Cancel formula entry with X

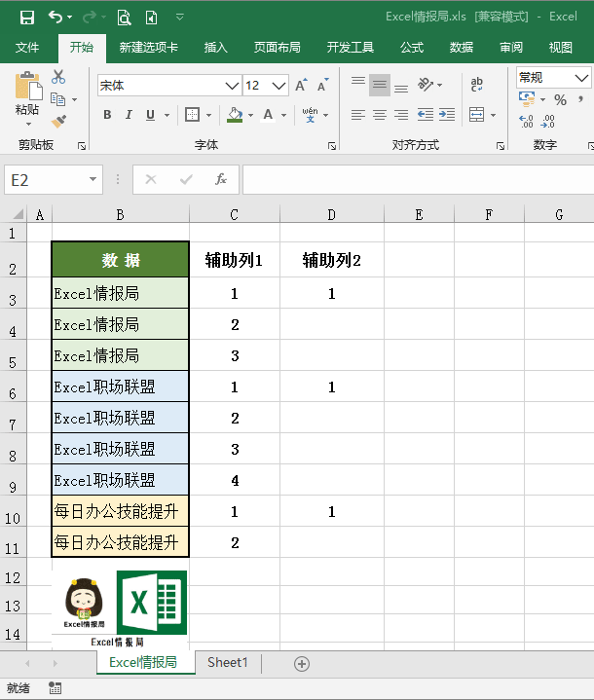pos(151,179)
